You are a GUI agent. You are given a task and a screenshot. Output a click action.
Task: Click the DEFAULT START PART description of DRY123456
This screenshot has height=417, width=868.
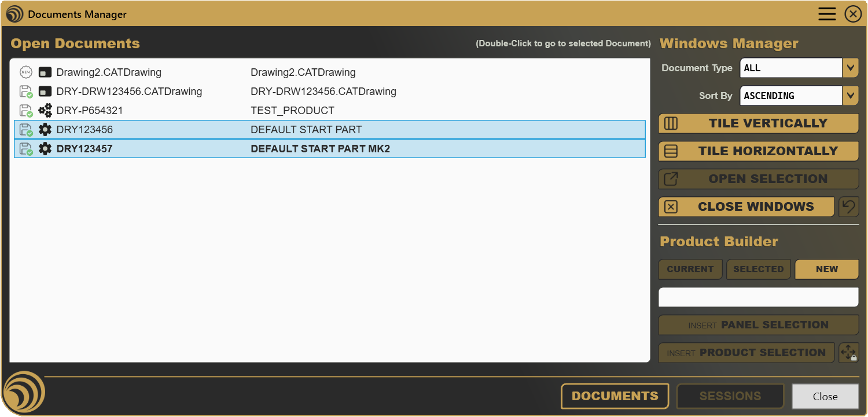pyautogui.click(x=306, y=130)
